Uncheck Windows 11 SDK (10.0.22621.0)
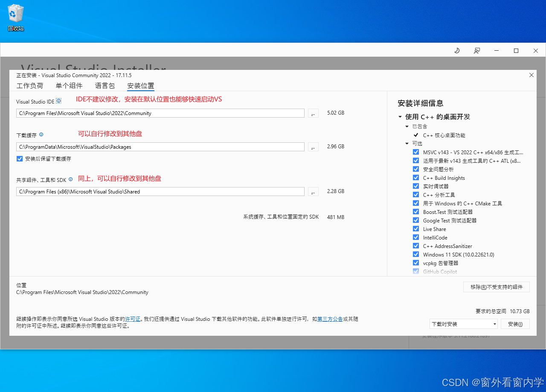 pos(416,254)
